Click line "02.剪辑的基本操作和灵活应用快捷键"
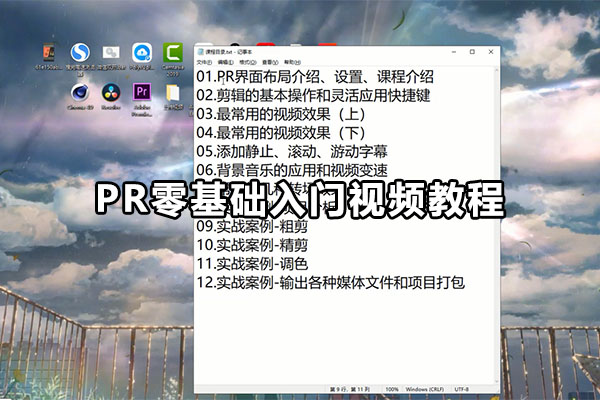Viewport: 600px width, 400px height. click(x=313, y=95)
